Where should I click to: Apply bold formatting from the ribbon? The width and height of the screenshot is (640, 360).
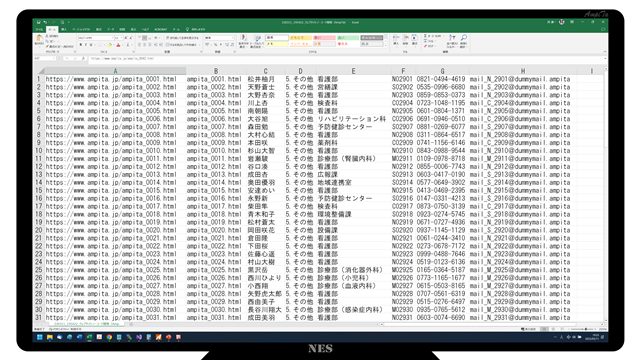click(80, 45)
